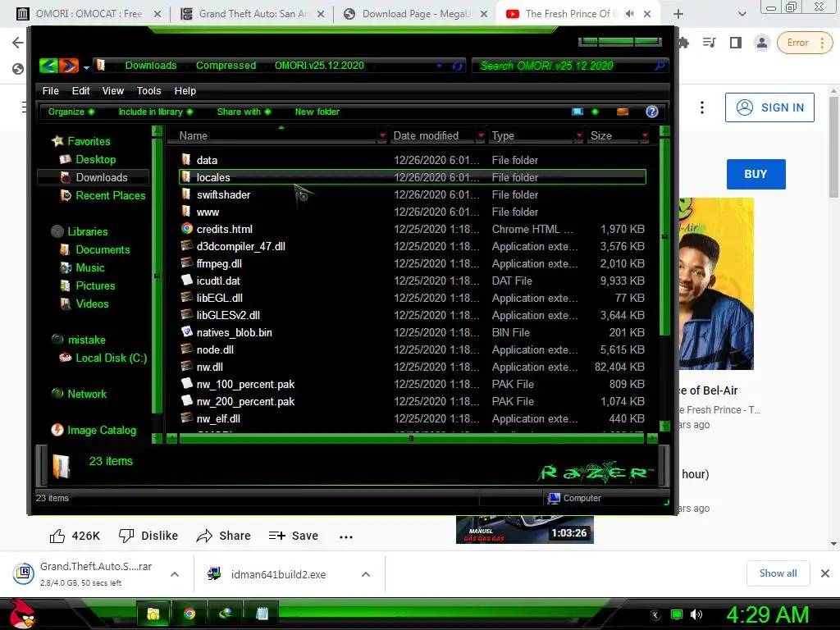Expand options for idman641build2.exe download

pyautogui.click(x=366, y=574)
